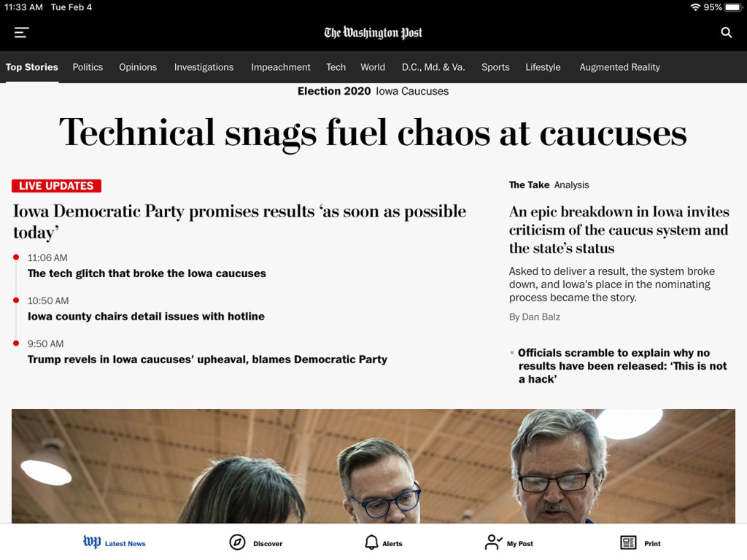Check the battery status indicator
The image size is (747, 560).
733,7
